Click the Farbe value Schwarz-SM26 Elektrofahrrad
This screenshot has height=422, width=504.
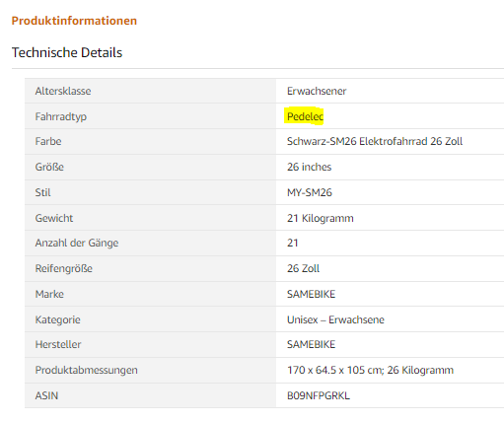point(375,141)
